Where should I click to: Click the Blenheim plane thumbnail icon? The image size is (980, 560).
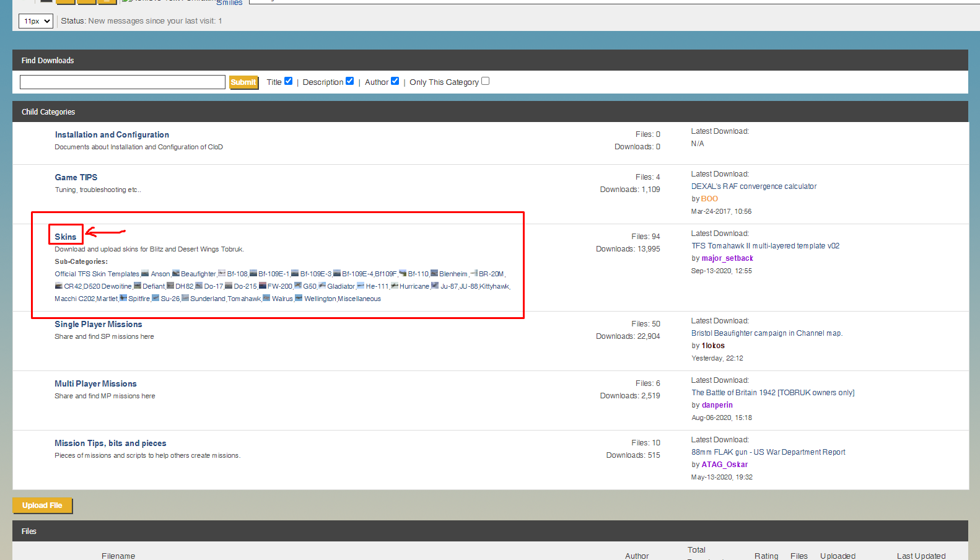click(434, 273)
